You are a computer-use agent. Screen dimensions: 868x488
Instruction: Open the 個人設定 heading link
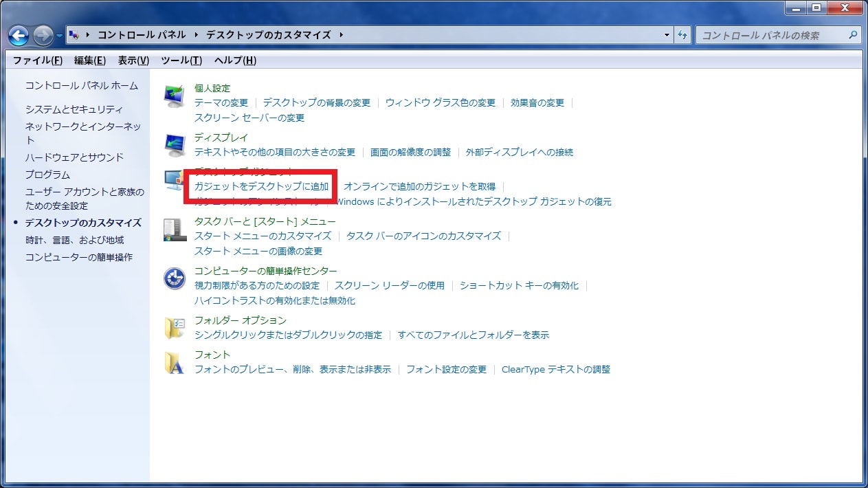tap(212, 88)
